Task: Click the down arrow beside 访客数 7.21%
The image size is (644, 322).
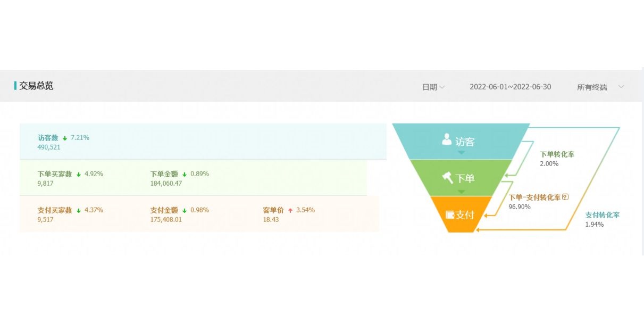Action: (x=64, y=138)
